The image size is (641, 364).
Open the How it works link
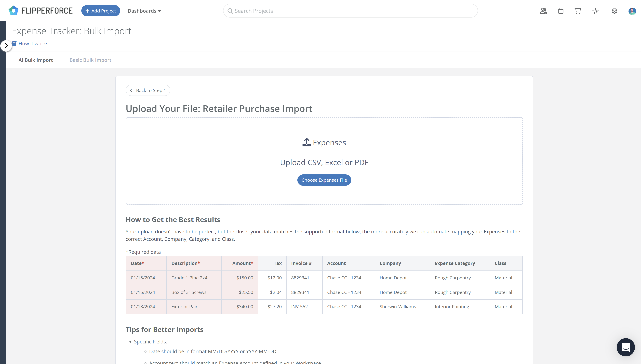point(33,43)
